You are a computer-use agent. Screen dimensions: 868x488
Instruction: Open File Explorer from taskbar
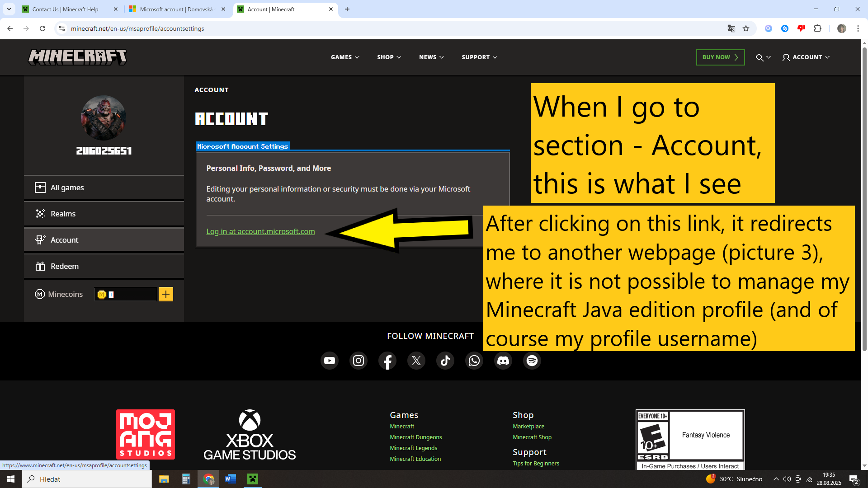tap(164, 479)
